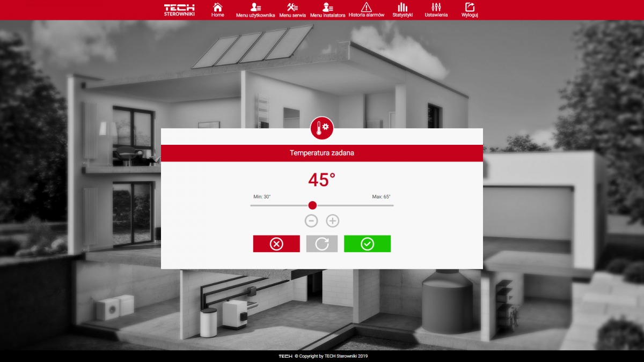Click the "Min: 30°" label

262,197
